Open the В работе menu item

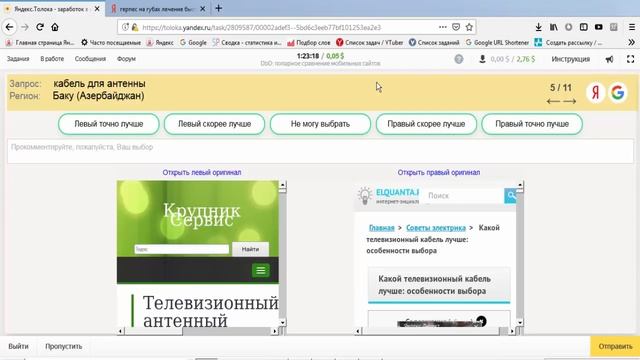point(52,59)
